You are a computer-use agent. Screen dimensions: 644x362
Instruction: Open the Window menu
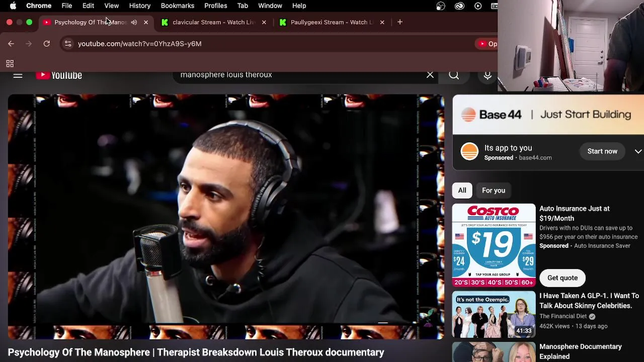(x=270, y=6)
